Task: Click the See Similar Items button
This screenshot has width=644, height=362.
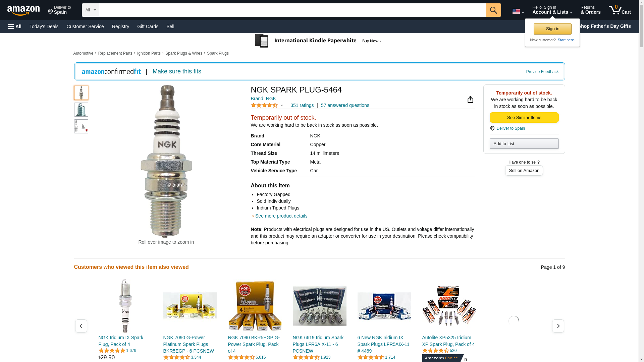Action: [x=524, y=117]
